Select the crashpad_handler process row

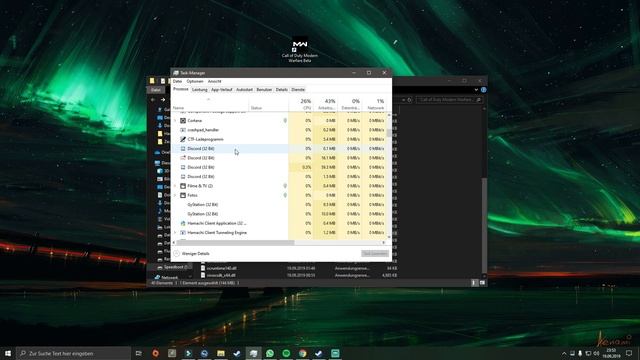point(279,130)
